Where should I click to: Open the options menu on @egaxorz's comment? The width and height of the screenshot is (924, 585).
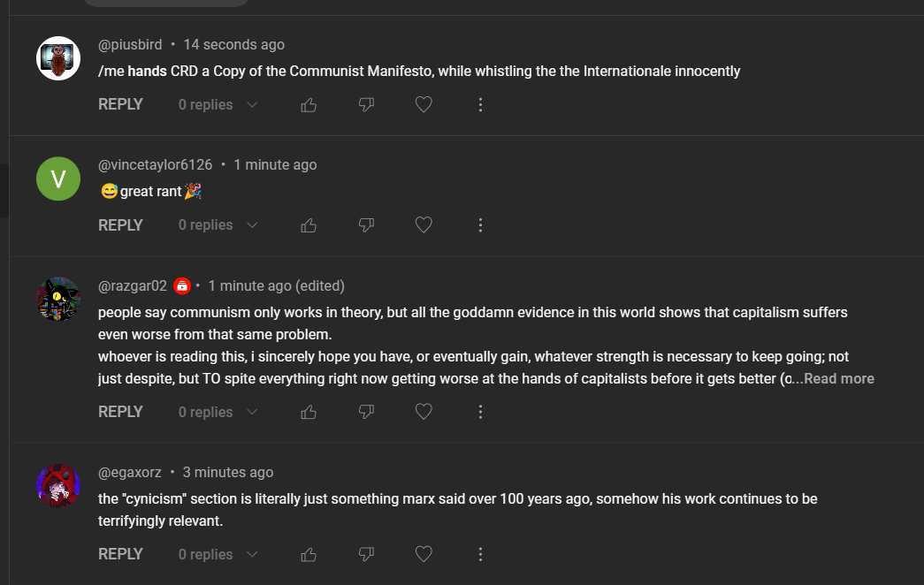(480, 555)
